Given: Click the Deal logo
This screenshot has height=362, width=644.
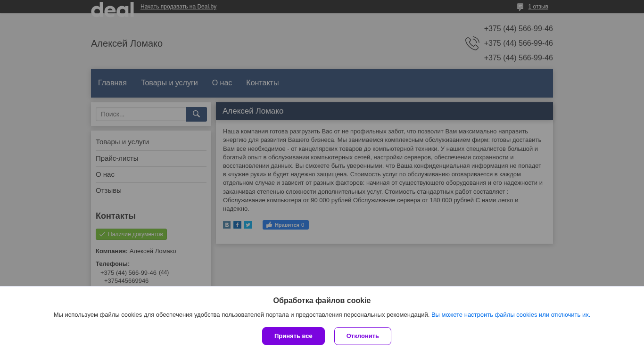Looking at the screenshot, I should click(x=112, y=9).
